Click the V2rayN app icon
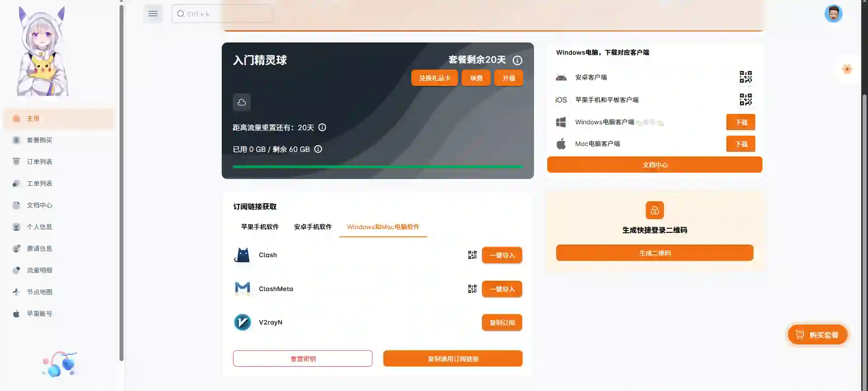The height and width of the screenshot is (391, 868). point(242,322)
